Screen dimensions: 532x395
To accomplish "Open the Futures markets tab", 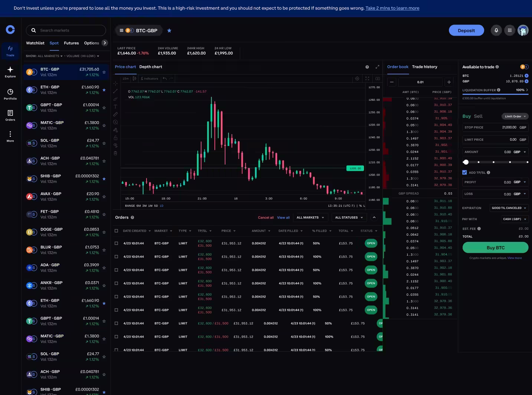I will tap(71, 43).
